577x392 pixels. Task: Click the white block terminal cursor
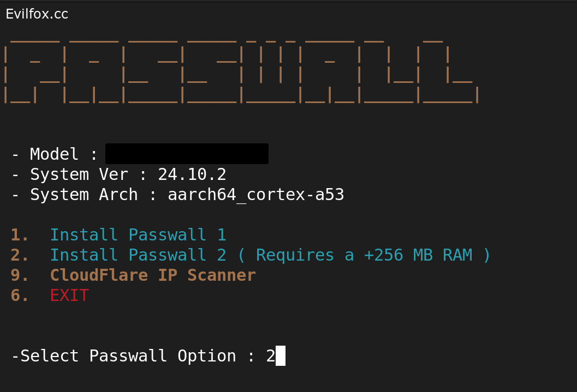(281, 356)
